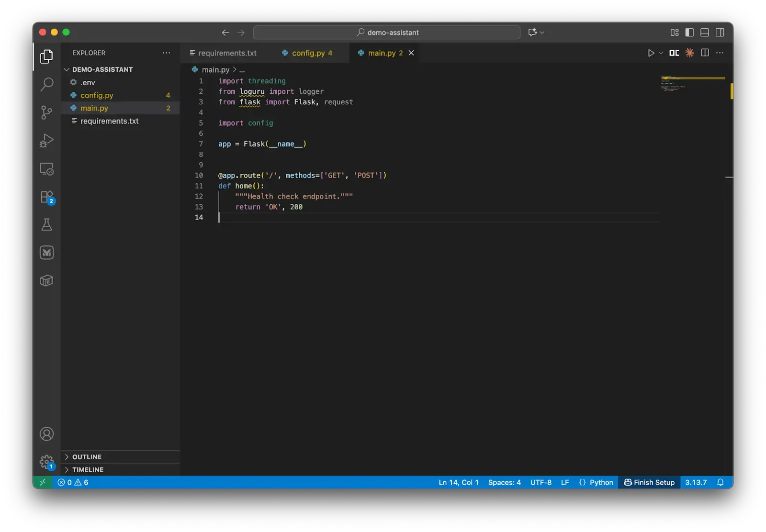The image size is (766, 532).
Task: Split the editor to the right
Action: 705,53
